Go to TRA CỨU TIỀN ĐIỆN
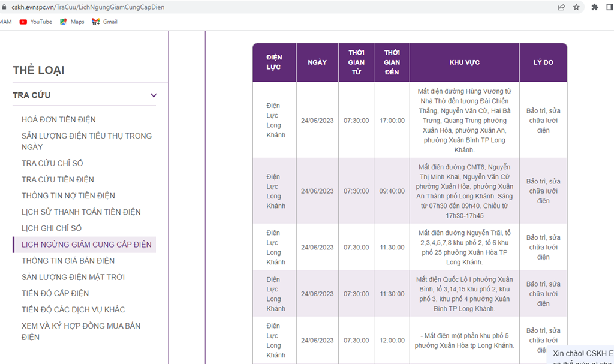The image size is (614, 364). [58, 179]
